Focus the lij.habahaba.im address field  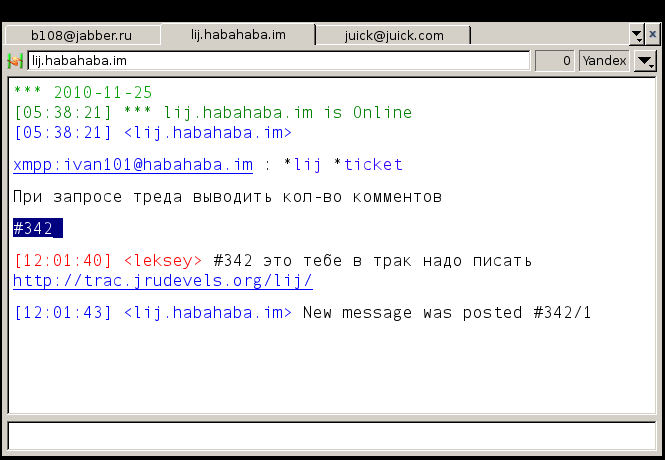coord(279,61)
